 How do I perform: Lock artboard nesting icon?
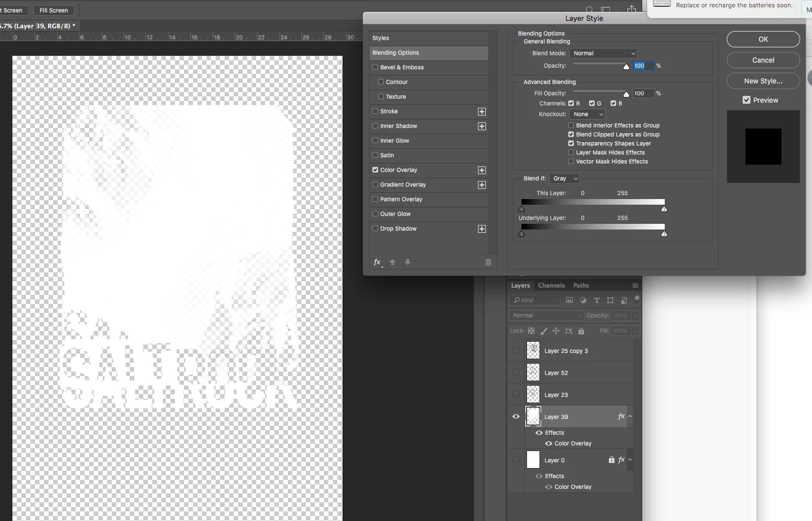click(569, 331)
